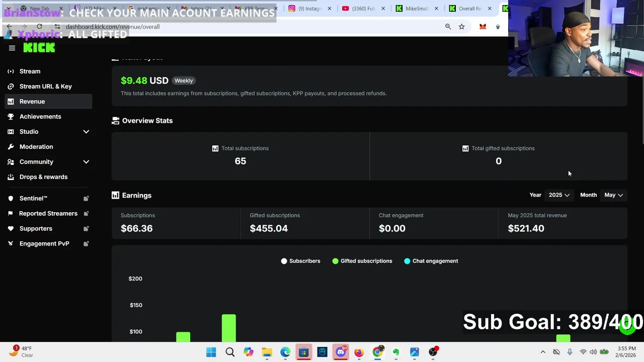Click the link icon for Stream URL & Key
The height and width of the screenshot is (362, 644).
click(x=11, y=86)
